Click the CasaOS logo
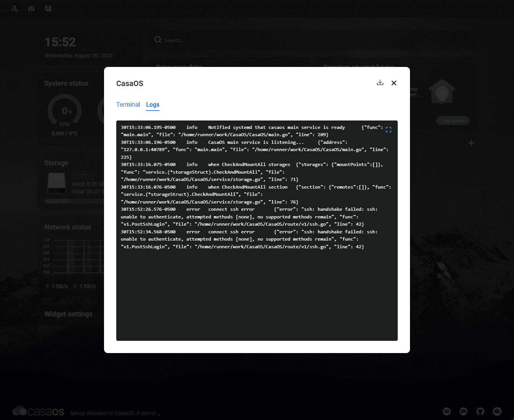 38,411
